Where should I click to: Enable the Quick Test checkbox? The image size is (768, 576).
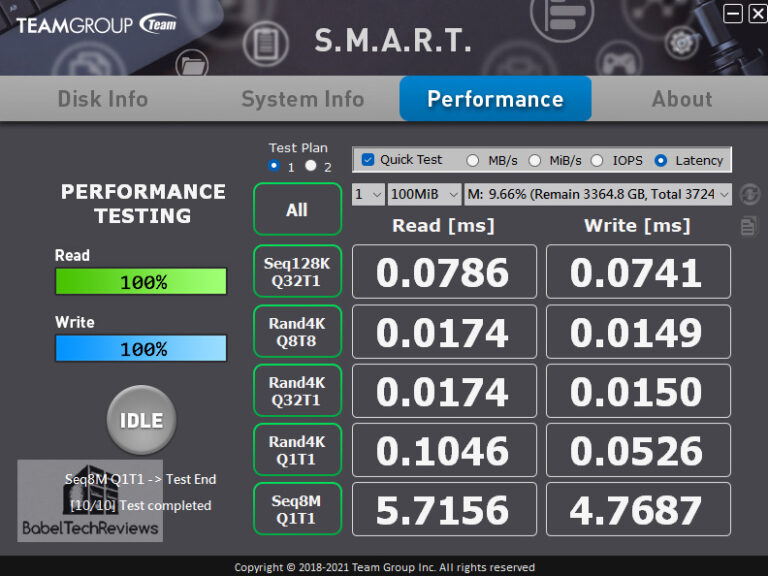coord(368,160)
